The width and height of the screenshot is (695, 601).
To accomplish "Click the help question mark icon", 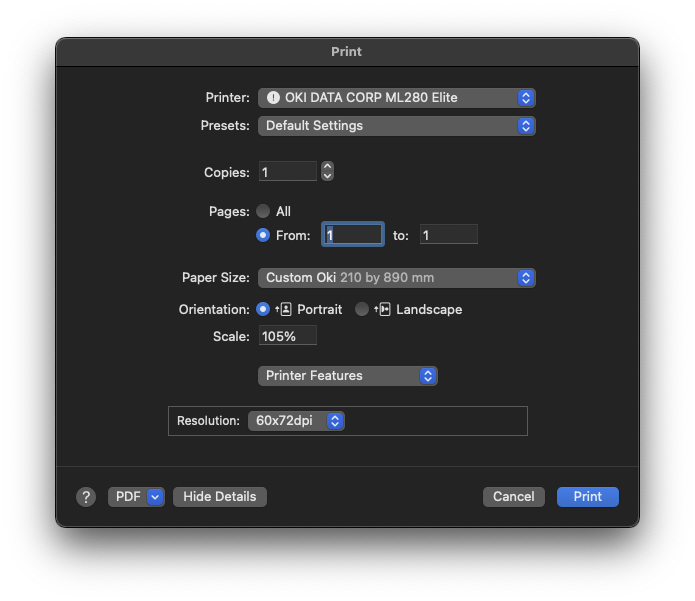I will (86, 497).
